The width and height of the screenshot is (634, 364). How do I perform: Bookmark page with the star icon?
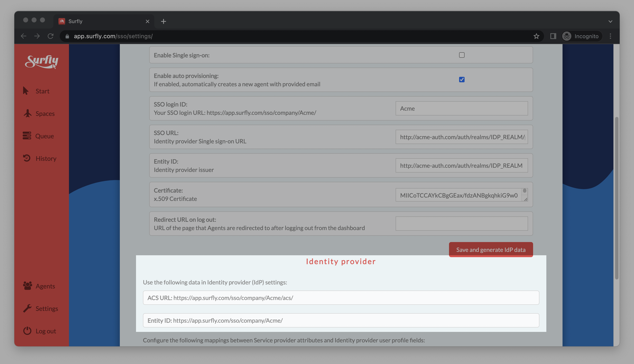point(536,36)
